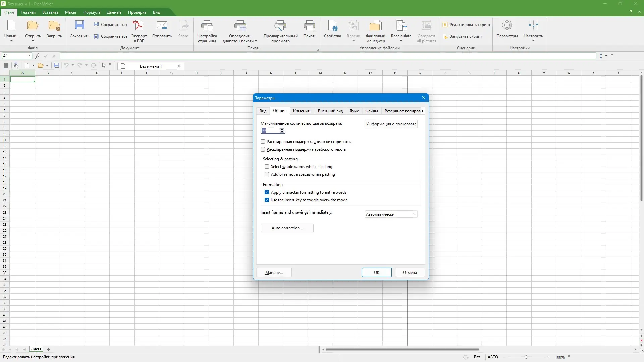Click the Save floppy icon in quick toolbar
644x362 pixels.
coord(56,66)
